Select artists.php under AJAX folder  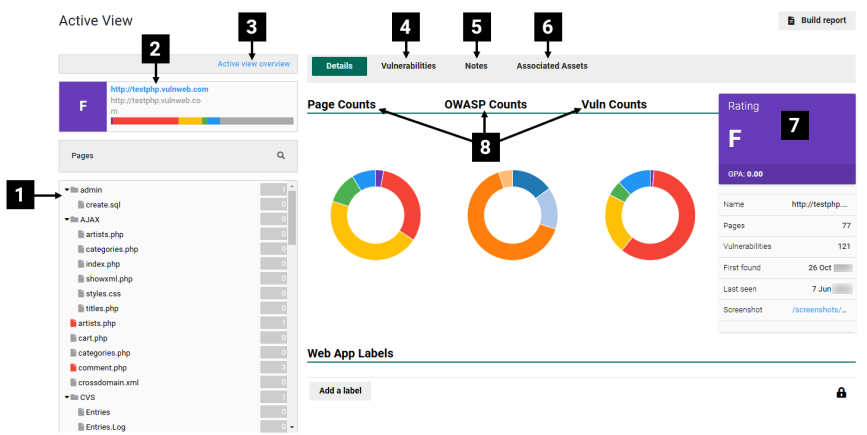point(105,234)
